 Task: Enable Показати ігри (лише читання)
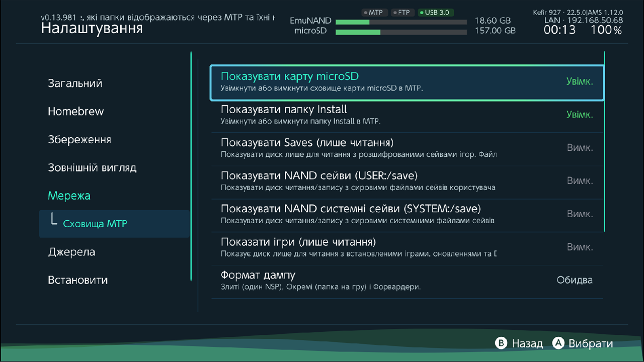[x=407, y=248]
